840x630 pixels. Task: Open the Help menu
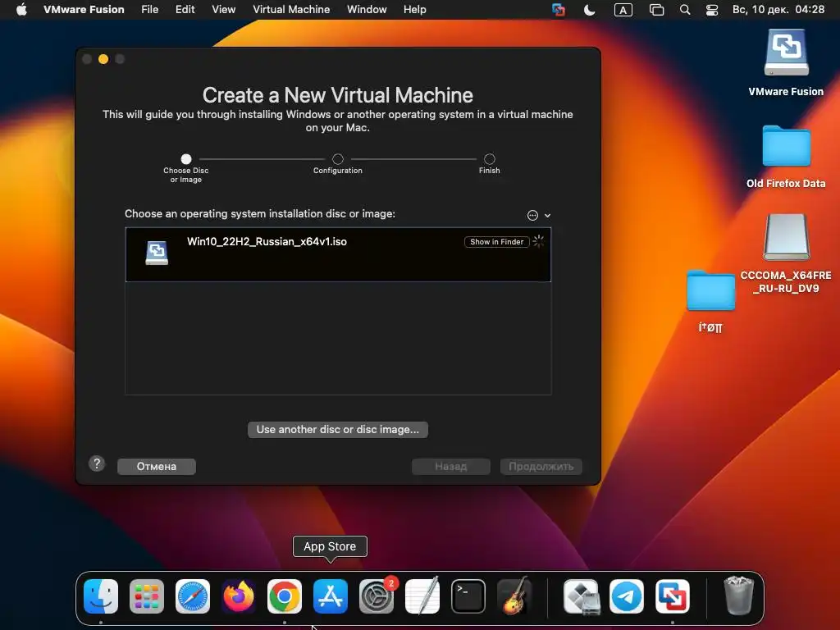coord(414,10)
